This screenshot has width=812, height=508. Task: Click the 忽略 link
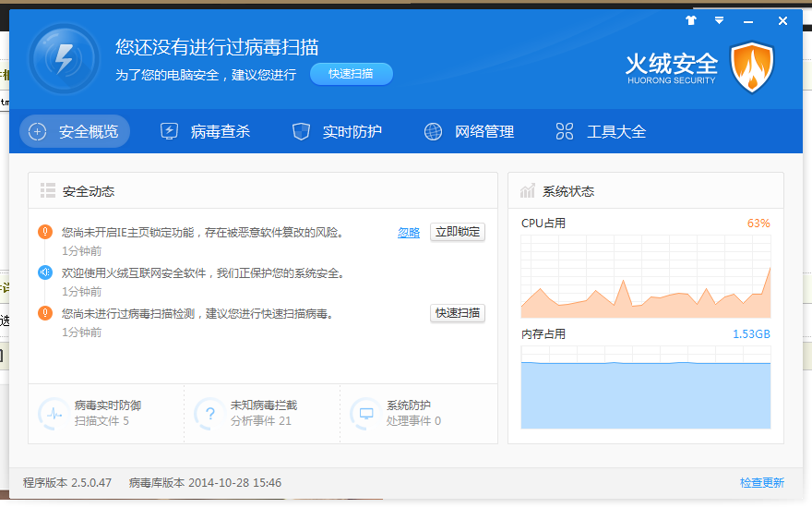409,233
